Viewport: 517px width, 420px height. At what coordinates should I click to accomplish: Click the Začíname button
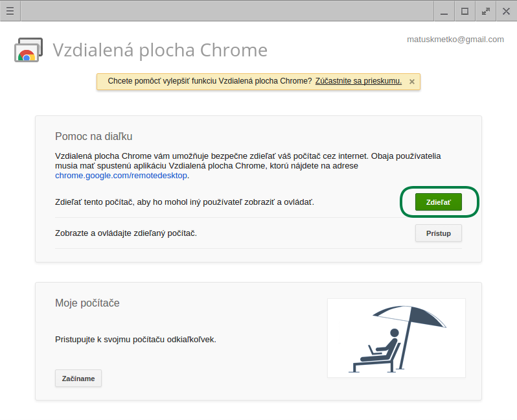[78, 379]
